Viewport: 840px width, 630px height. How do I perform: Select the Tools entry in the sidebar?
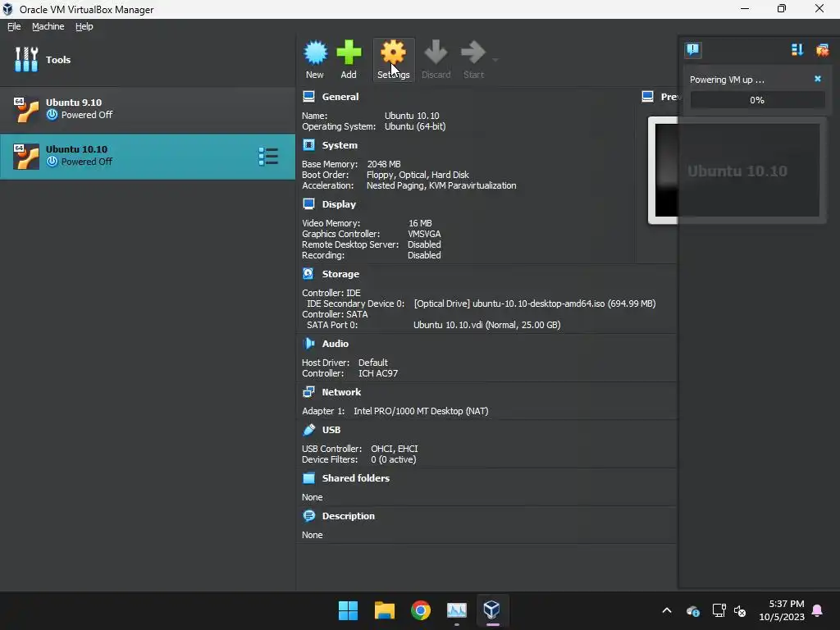(148, 59)
